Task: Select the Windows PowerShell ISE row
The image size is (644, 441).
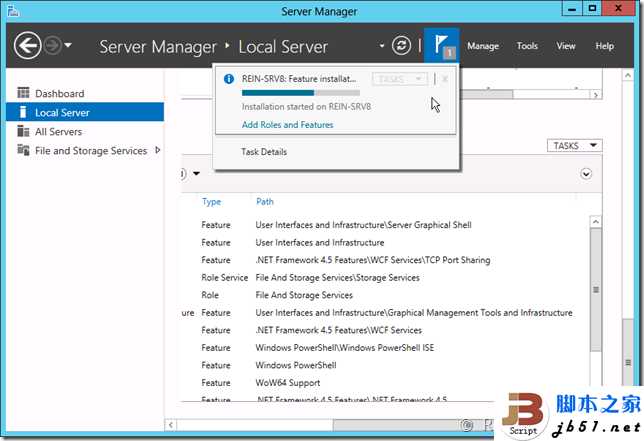Action: 385,347
